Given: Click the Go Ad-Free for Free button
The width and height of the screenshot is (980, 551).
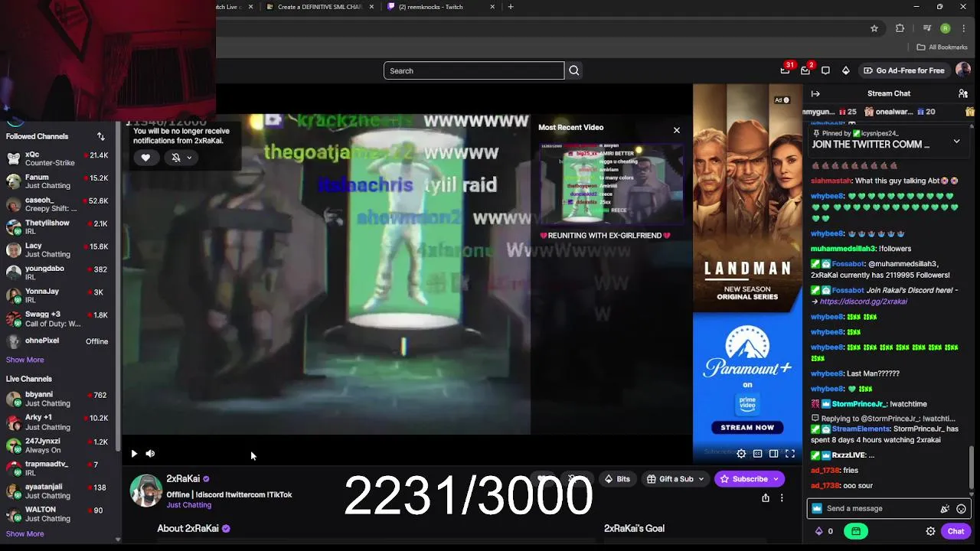Looking at the screenshot, I should click(x=903, y=70).
